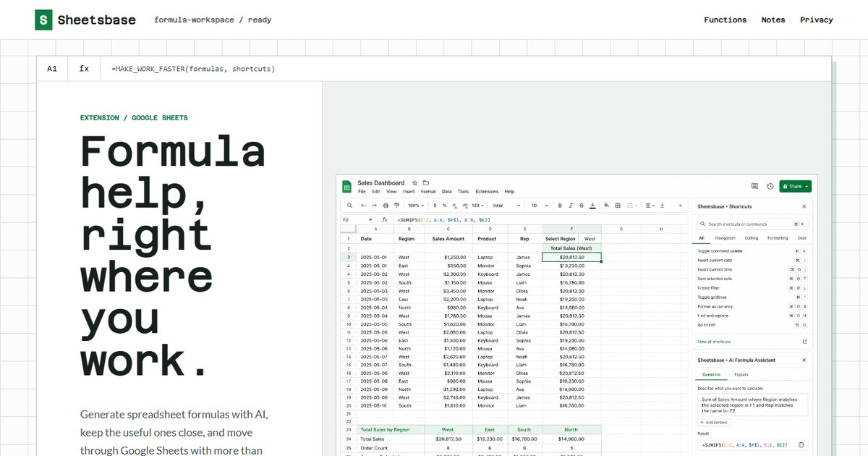This screenshot has height=456, width=868.
Task: Click the Redo arrow in toolbar
Action: (x=374, y=206)
